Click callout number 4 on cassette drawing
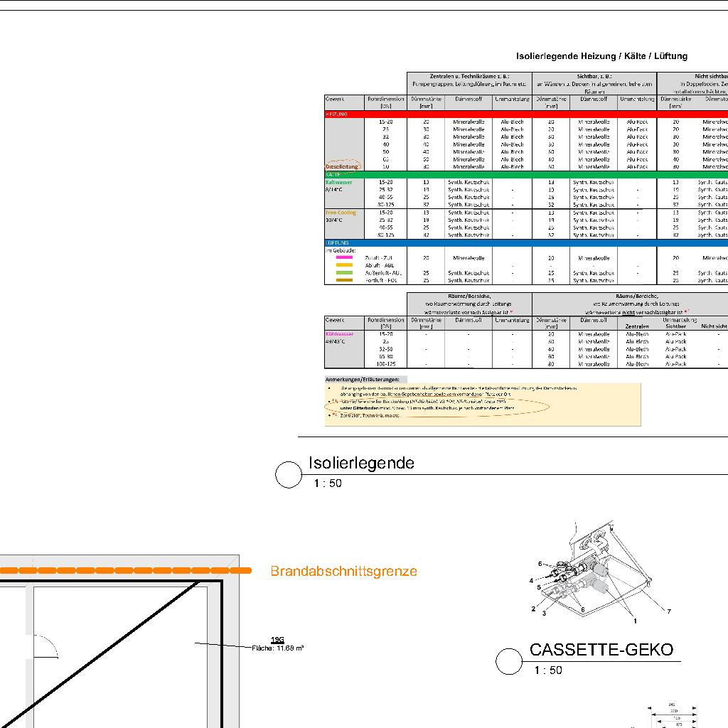Image resolution: width=728 pixels, height=728 pixels. pos(530,581)
